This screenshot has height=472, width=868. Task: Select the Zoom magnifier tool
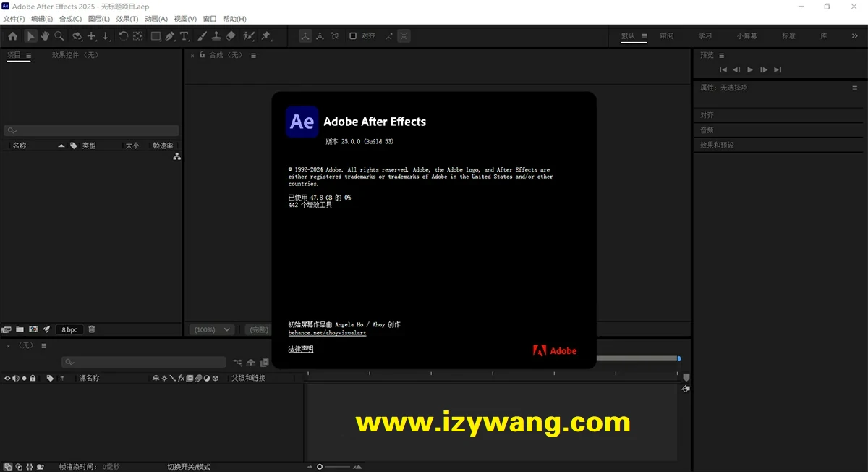tap(59, 36)
